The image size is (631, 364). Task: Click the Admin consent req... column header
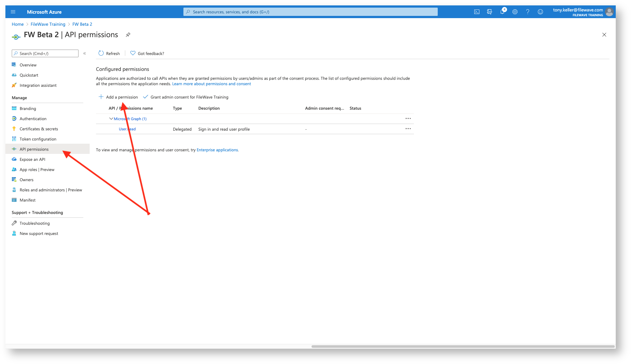[x=325, y=108]
